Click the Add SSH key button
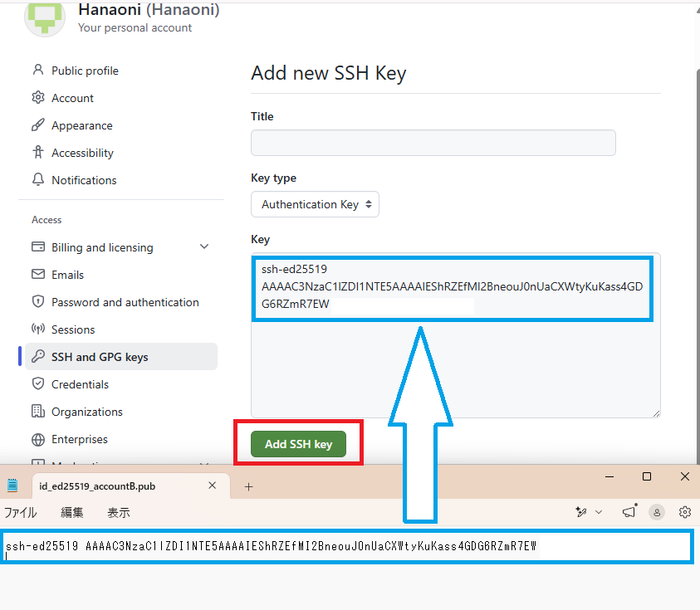 pyautogui.click(x=298, y=444)
